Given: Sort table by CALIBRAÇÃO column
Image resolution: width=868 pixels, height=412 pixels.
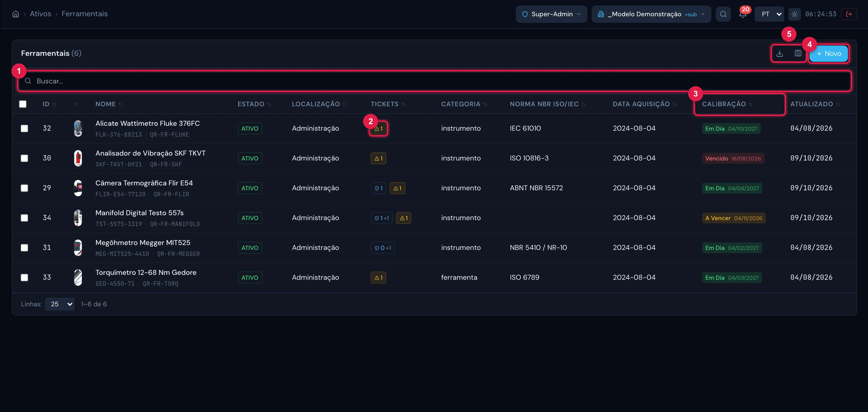Looking at the screenshot, I should [x=727, y=104].
